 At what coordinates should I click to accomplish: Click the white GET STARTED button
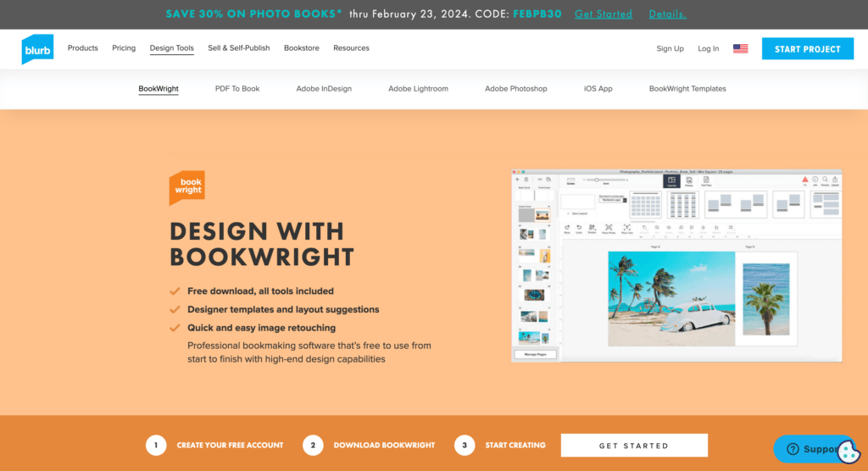click(634, 446)
